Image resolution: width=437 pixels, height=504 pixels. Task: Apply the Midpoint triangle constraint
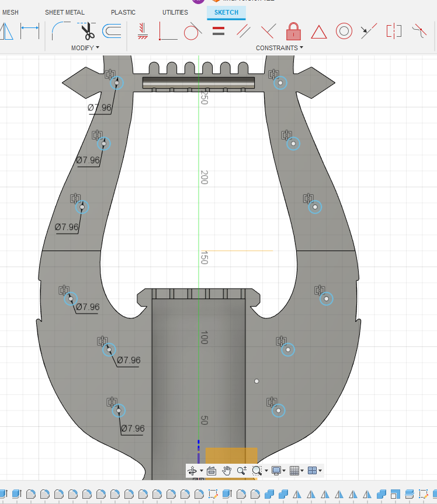(x=318, y=32)
